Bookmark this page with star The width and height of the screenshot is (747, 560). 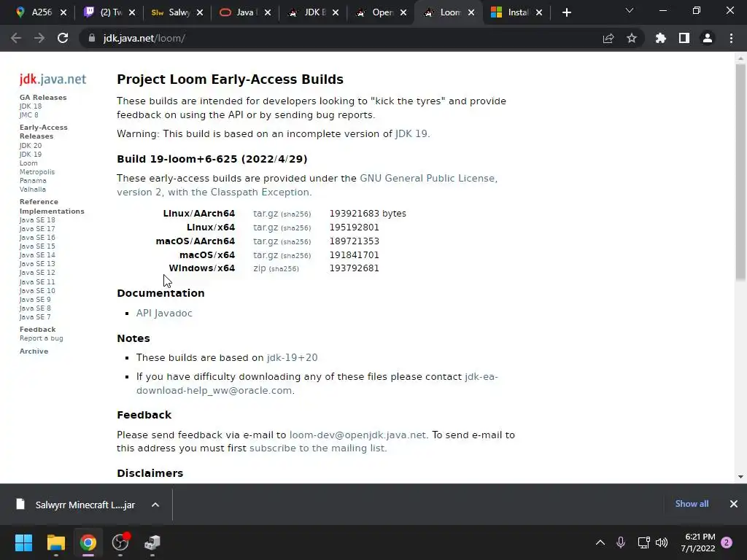coord(631,38)
